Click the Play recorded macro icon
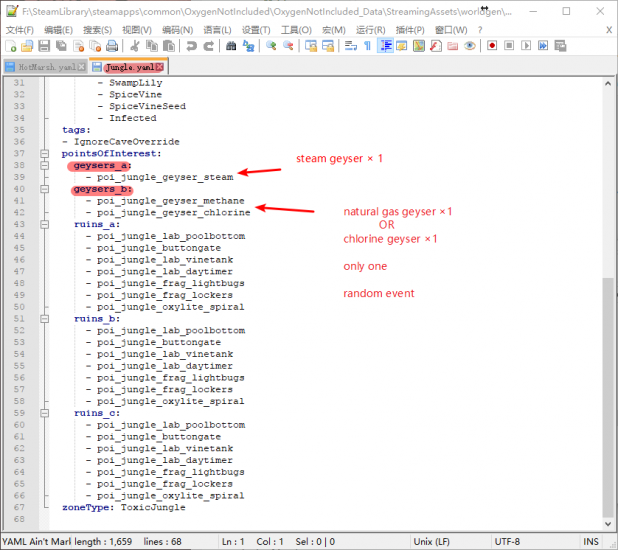Viewport: 618px width, 550px height. (x=527, y=46)
